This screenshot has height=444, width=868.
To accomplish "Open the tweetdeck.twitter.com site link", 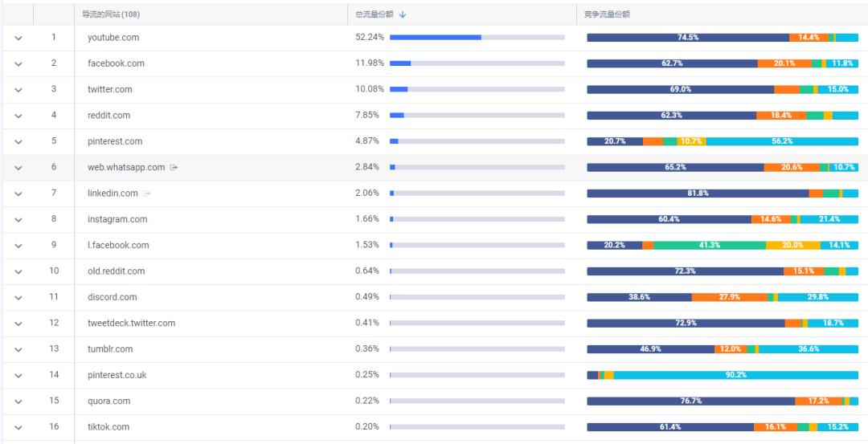I will (x=131, y=323).
